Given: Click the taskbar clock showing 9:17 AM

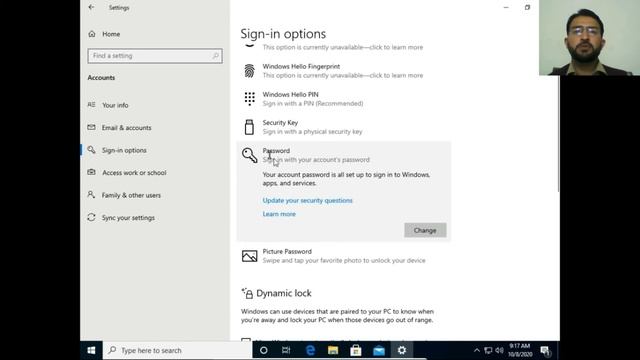Looking at the screenshot, I should click(x=520, y=350).
